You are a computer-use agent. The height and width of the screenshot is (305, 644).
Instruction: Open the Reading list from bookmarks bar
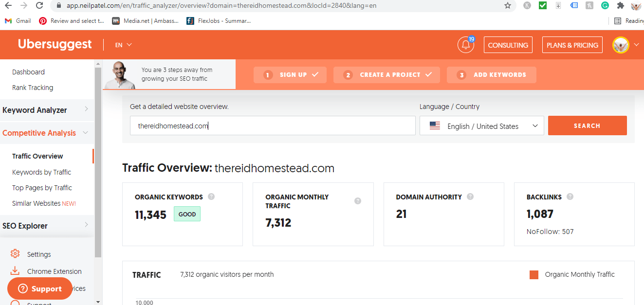point(629,21)
